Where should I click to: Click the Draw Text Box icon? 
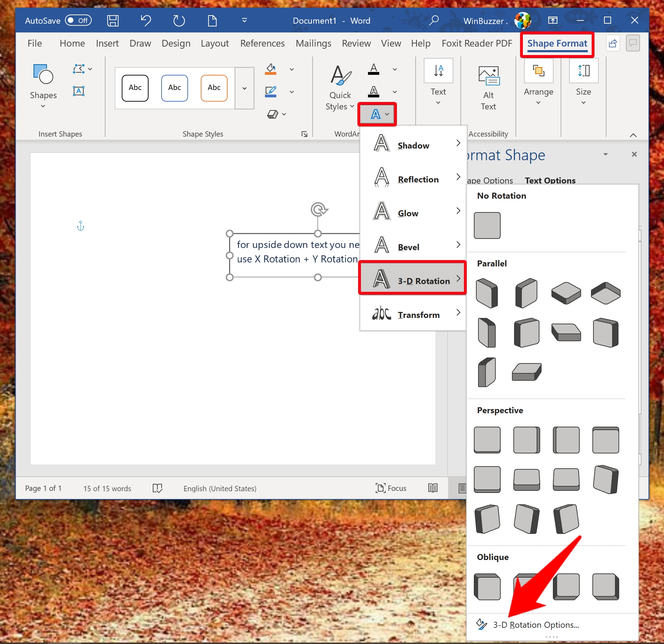point(78,91)
